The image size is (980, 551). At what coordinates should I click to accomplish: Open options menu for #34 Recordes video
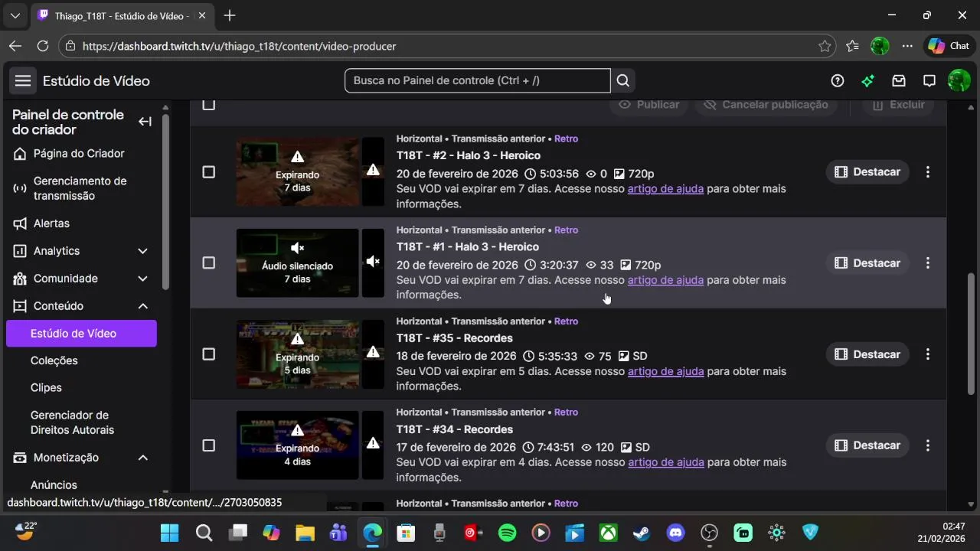tap(928, 445)
